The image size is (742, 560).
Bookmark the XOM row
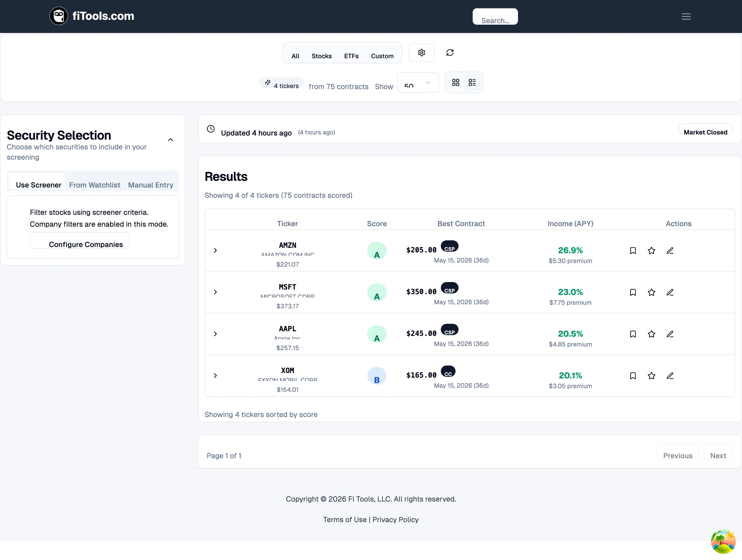pos(633,376)
